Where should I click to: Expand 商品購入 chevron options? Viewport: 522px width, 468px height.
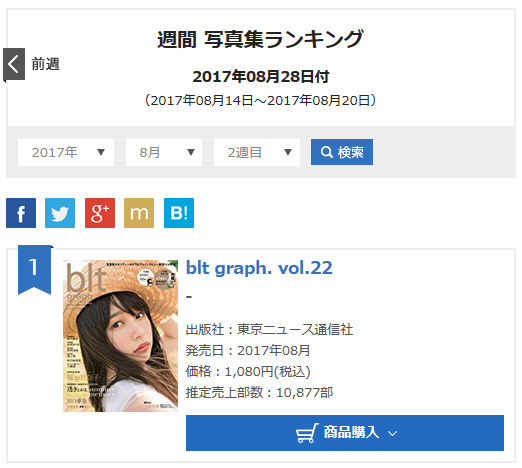(x=393, y=433)
